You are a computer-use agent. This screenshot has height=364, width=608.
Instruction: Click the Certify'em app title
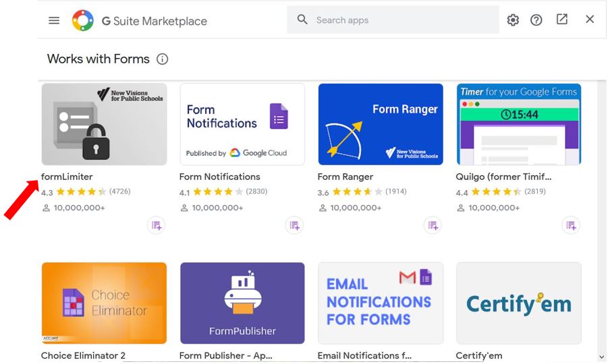click(479, 355)
